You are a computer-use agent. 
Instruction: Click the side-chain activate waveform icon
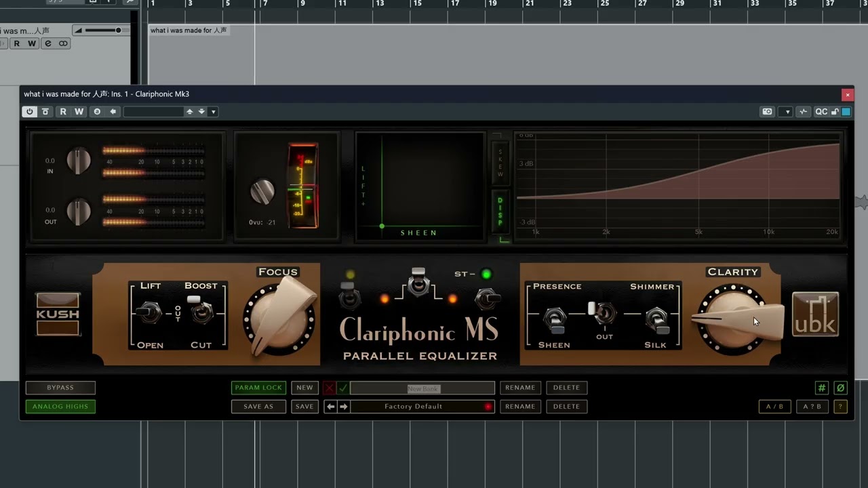(804, 112)
